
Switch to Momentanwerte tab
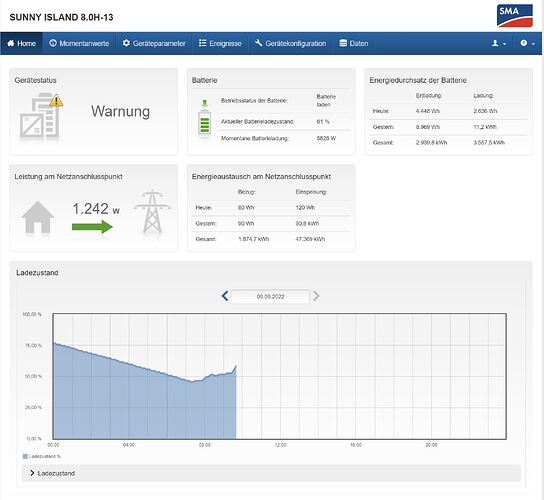pos(79,43)
